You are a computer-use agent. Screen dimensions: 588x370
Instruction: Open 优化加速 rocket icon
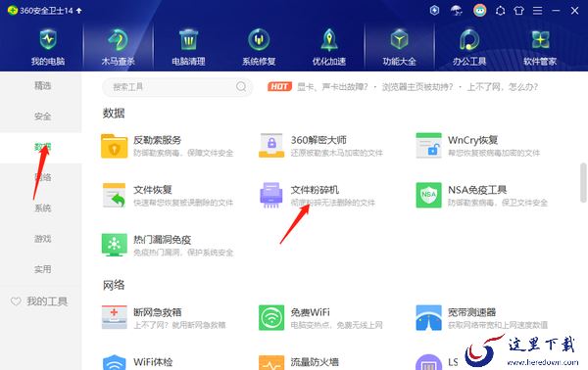point(329,40)
